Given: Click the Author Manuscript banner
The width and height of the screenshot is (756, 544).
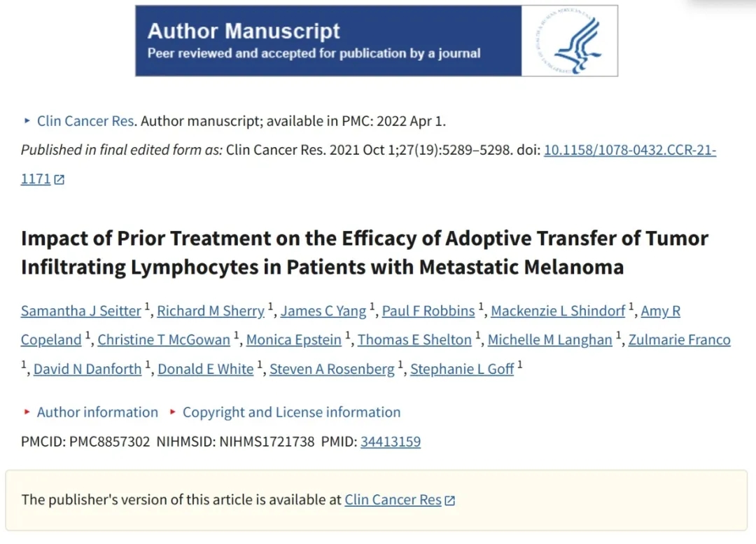Looking at the screenshot, I should click(328, 41).
